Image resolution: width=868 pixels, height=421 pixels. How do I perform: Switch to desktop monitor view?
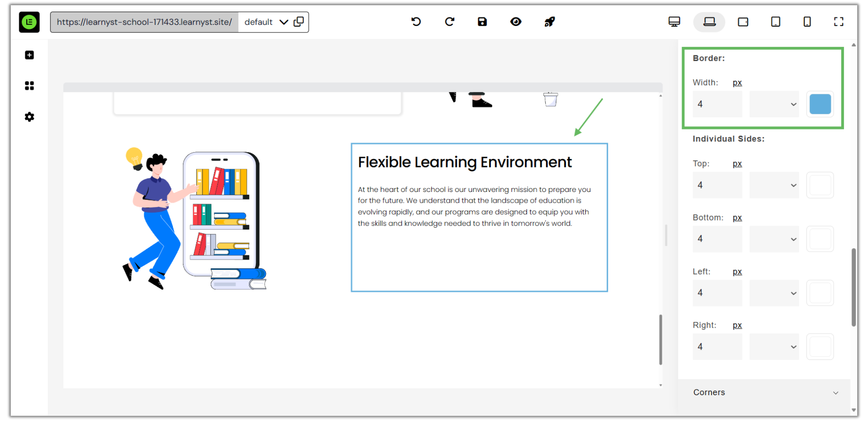coord(674,22)
